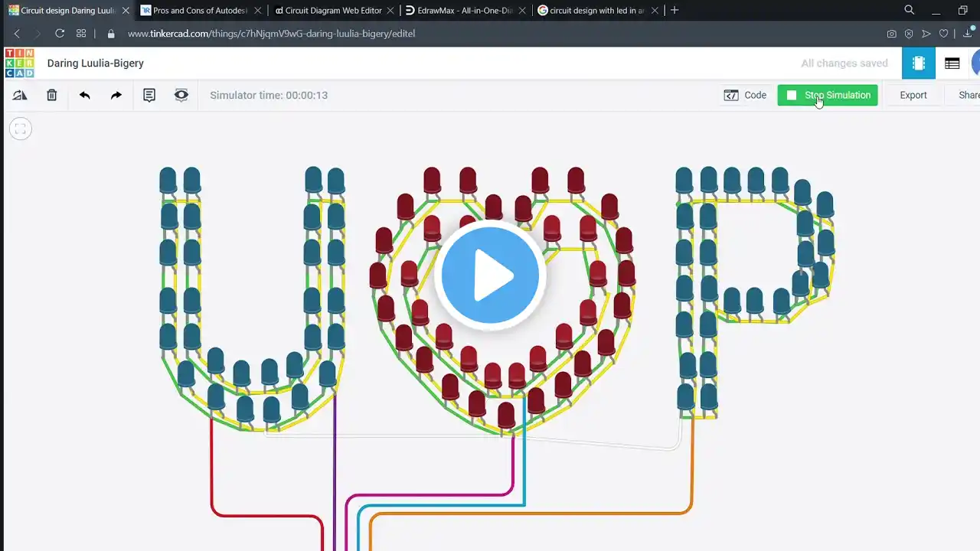This screenshot has height=551, width=980.
Task: Open a new browser tab
Action: (x=675, y=10)
